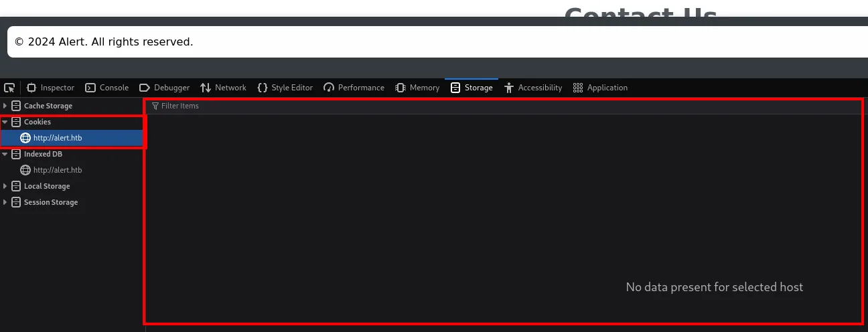This screenshot has width=868, height=332.
Task: Expand the Cache Storage arrow
Action: click(x=5, y=106)
